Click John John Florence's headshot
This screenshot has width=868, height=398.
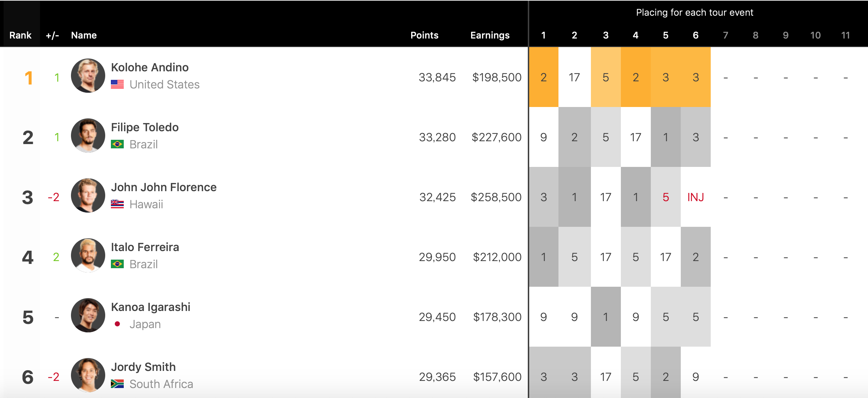pyautogui.click(x=88, y=195)
